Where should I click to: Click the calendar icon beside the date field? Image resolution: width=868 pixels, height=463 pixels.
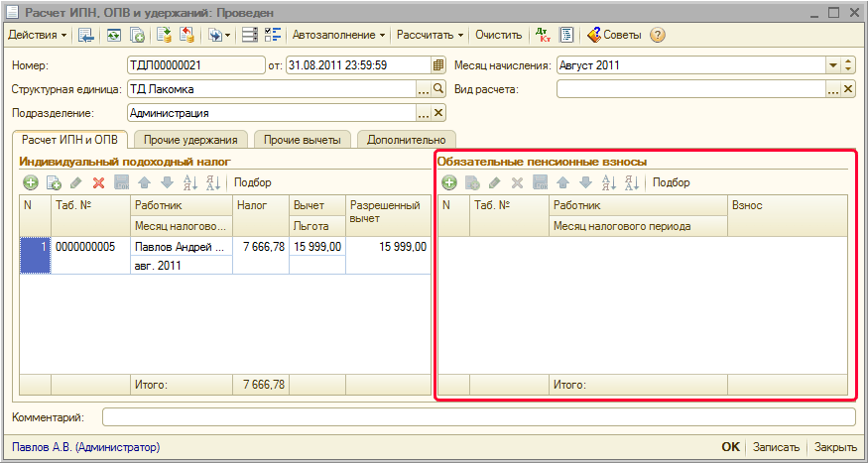(x=437, y=65)
